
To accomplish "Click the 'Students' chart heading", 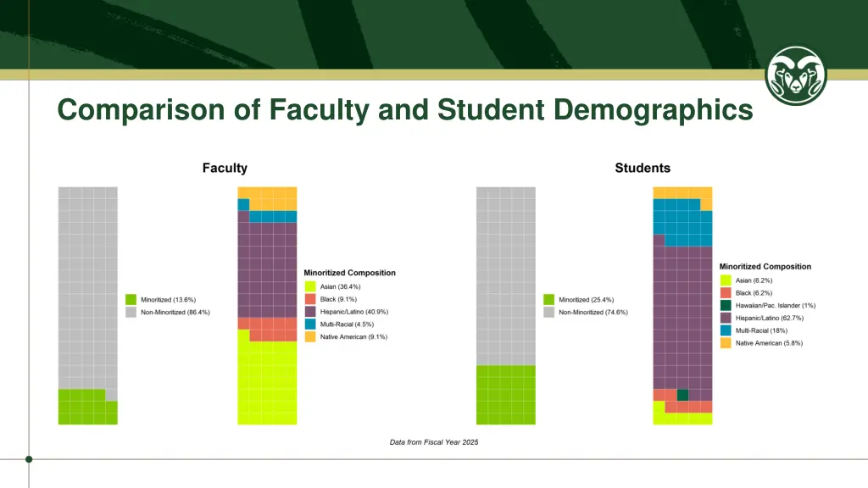I will coord(643,168).
